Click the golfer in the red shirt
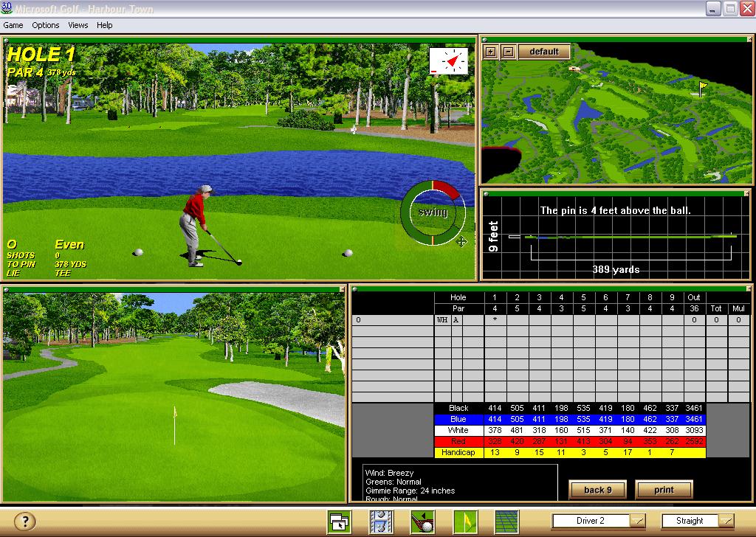The image size is (756, 537). click(196, 226)
